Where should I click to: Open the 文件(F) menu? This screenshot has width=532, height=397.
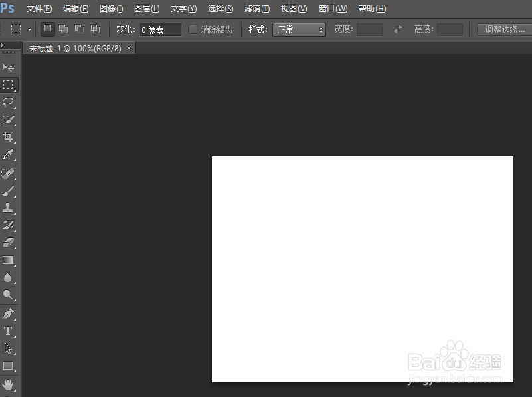(x=39, y=9)
